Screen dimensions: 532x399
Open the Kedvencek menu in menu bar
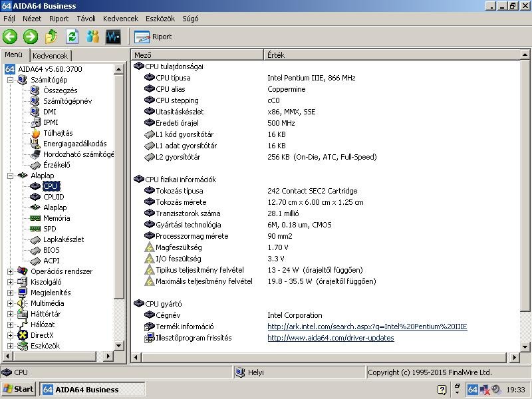coord(120,19)
